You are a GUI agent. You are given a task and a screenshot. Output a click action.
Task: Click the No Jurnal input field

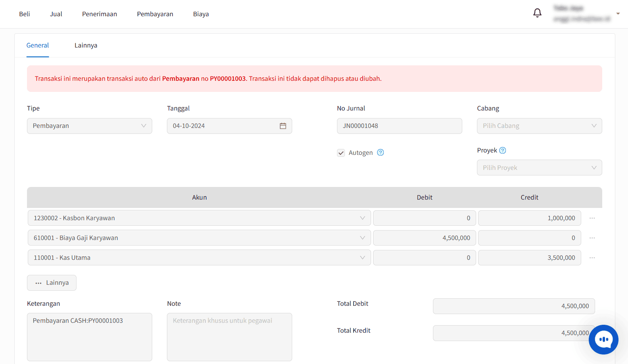(399, 126)
